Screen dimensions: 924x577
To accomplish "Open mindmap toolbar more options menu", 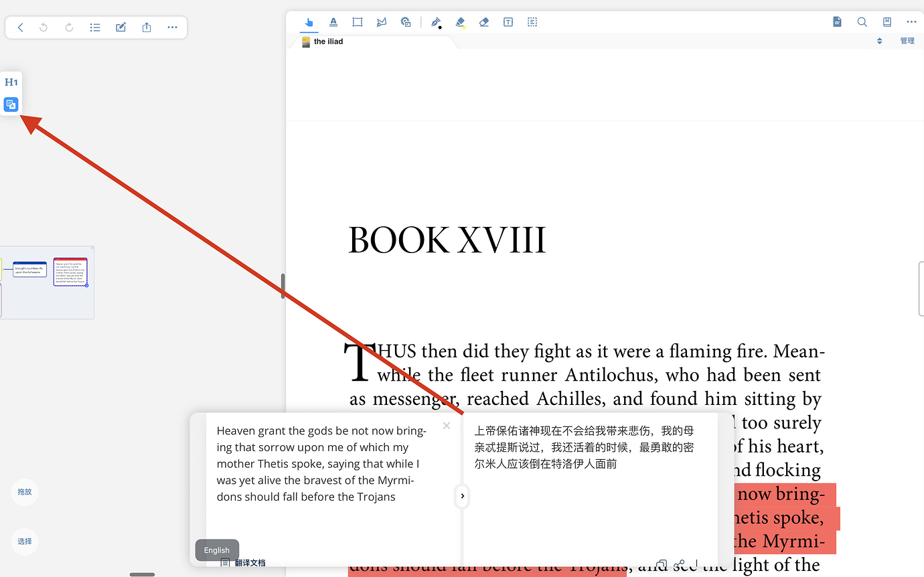I will tap(172, 27).
